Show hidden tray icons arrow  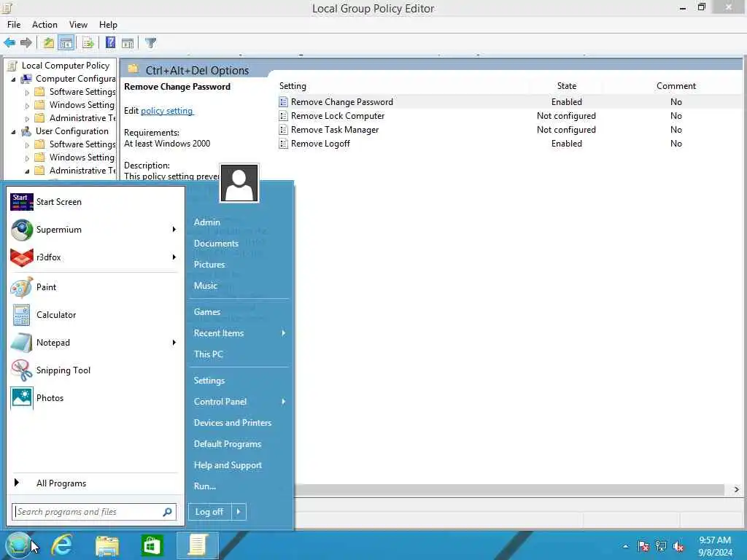[625, 546]
